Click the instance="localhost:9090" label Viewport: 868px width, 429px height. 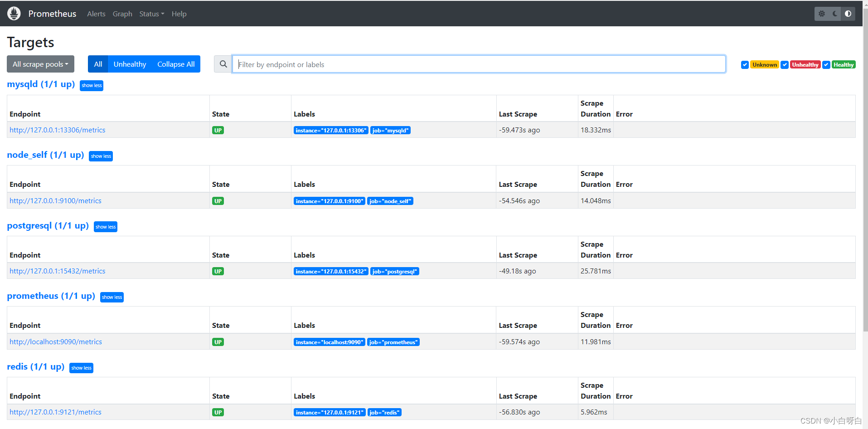click(x=330, y=342)
